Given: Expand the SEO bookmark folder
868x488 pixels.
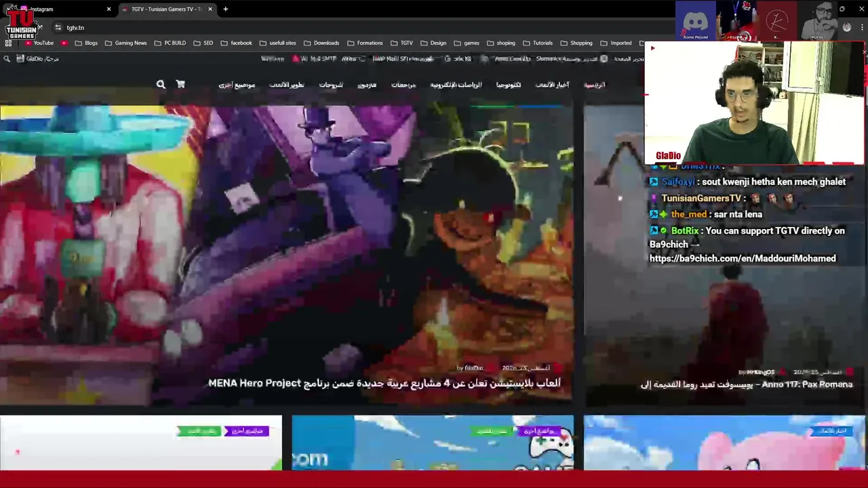Looking at the screenshot, I should pos(203,43).
